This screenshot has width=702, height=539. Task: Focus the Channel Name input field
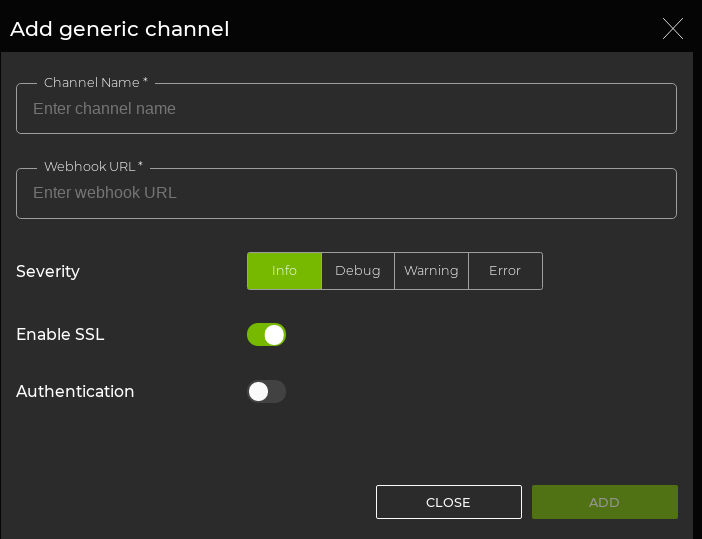tap(346, 109)
